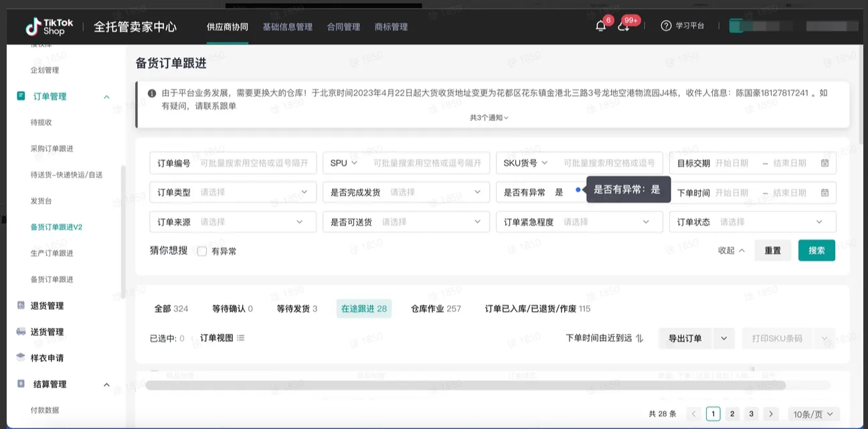Go to page 3
This screenshot has height=429, width=868.
[752, 414]
